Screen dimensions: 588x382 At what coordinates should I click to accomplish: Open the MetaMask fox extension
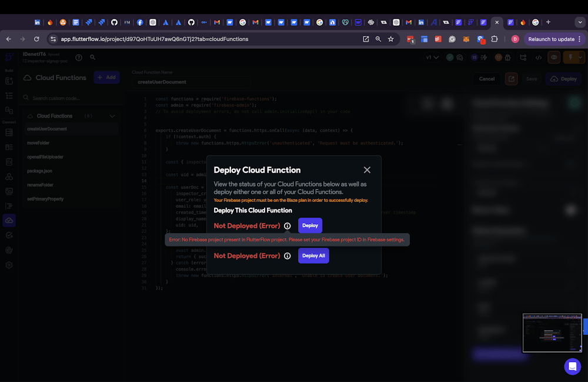tap(466, 39)
